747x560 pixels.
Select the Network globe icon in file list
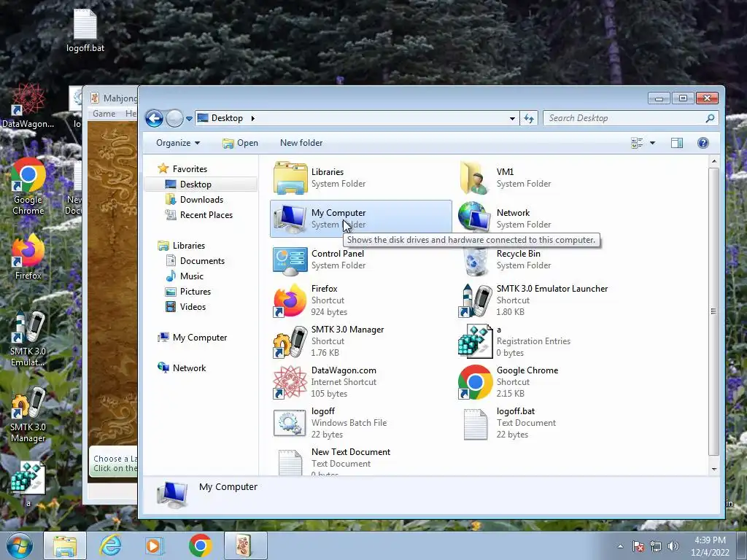pyautogui.click(x=474, y=218)
